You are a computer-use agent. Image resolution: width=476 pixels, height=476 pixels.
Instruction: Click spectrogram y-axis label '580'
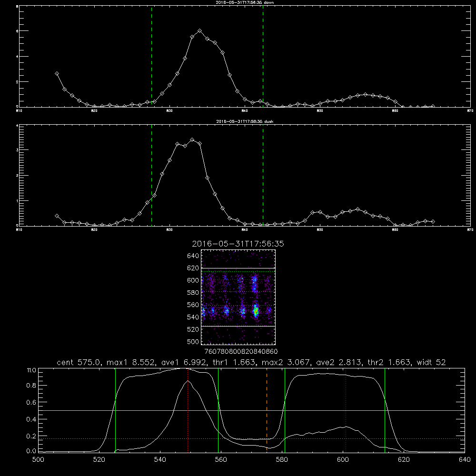193,293
